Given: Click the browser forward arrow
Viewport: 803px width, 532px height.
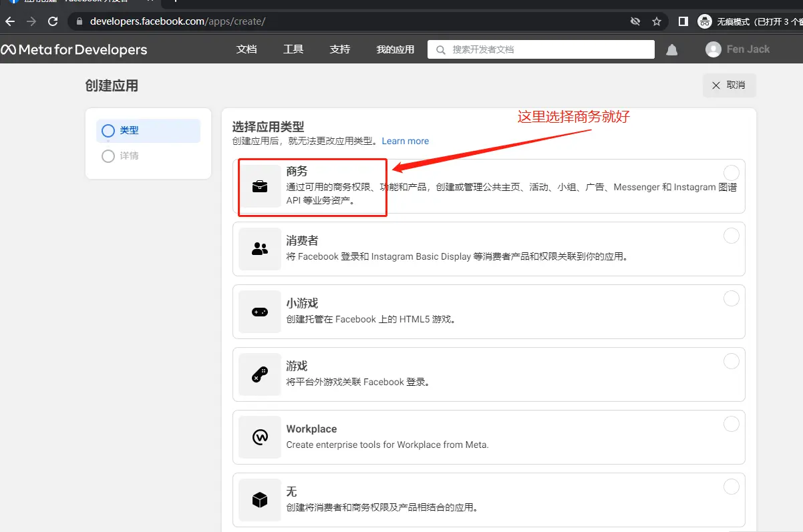Looking at the screenshot, I should [x=31, y=21].
